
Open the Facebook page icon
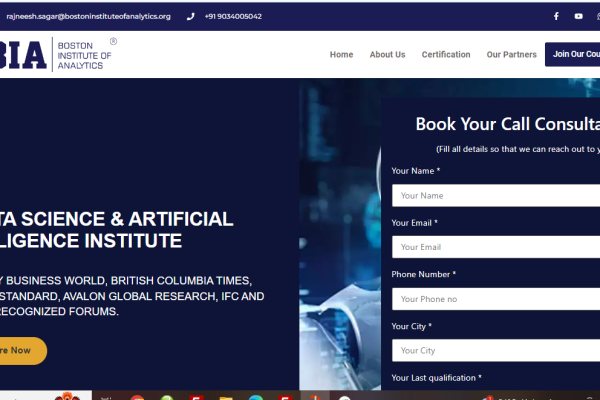[556, 16]
